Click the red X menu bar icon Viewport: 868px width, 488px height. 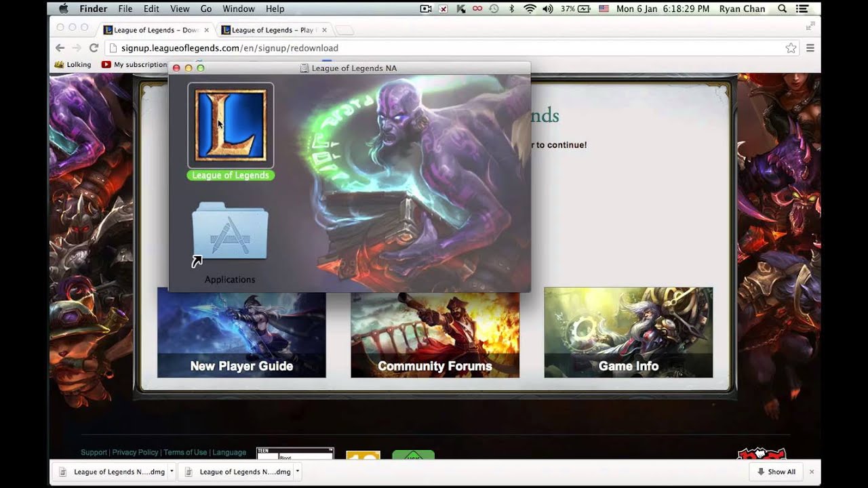pos(443,9)
